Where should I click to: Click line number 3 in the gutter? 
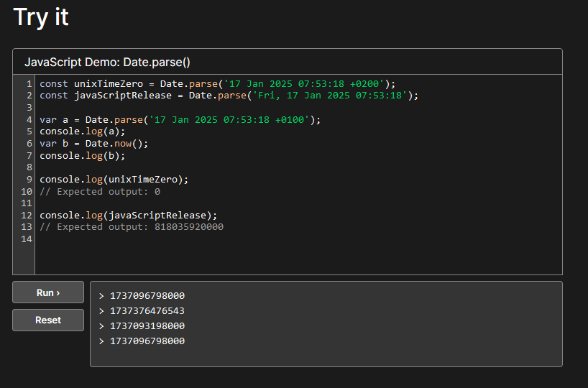click(x=29, y=107)
